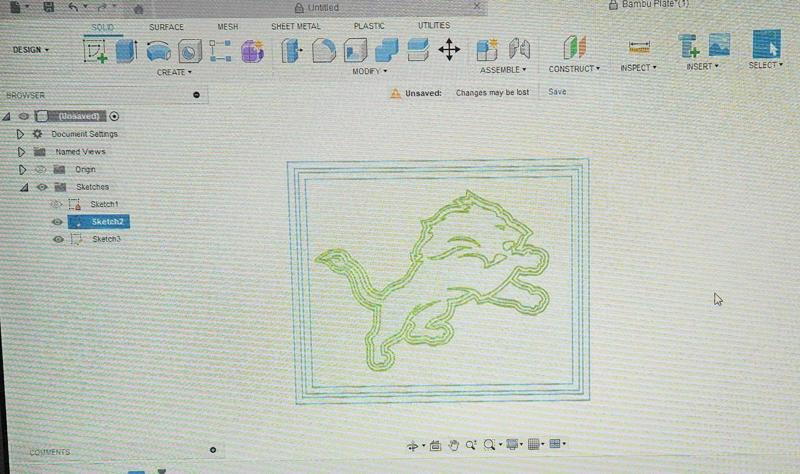Activate the Select cursor tool

click(x=766, y=43)
